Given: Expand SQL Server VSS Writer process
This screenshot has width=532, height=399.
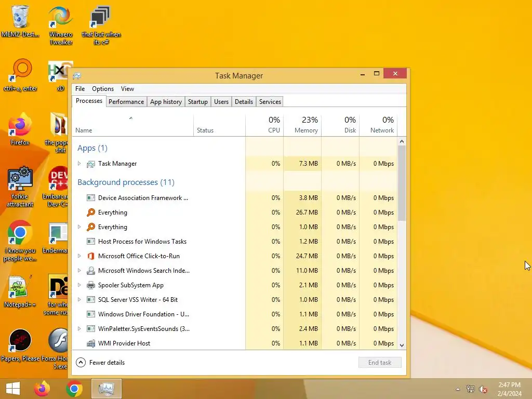Looking at the screenshot, I should (x=79, y=300).
